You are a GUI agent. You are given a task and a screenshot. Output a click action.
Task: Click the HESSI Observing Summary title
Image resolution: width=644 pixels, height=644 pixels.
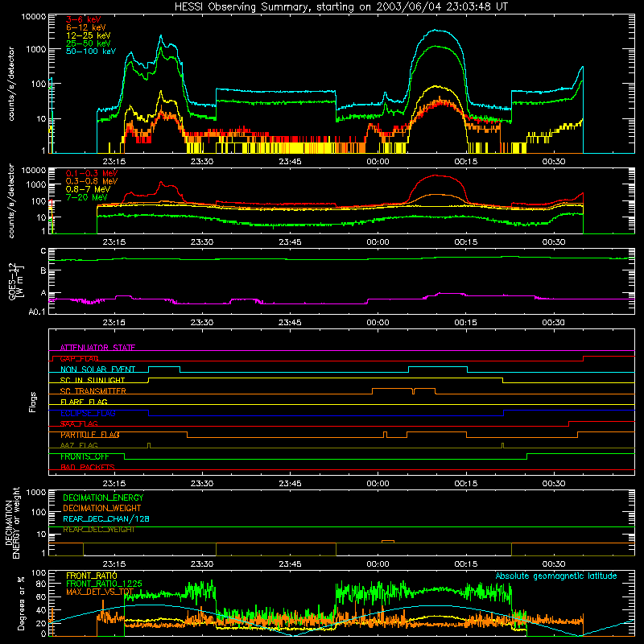[x=341, y=6]
